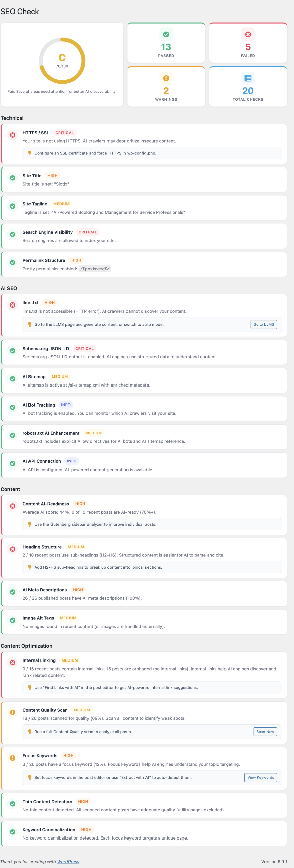Follow the WordPress footer link
The width and height of the screenshot is (294, 868).
point(68,862)
